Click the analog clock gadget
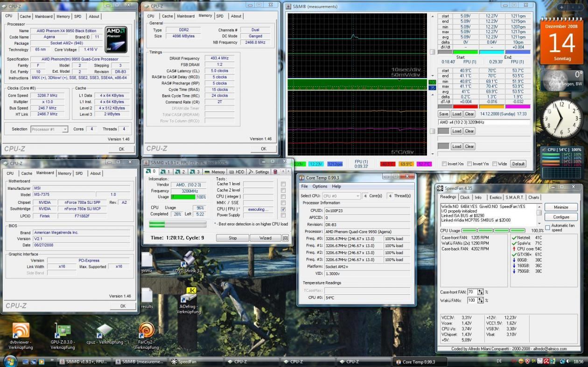This screenshot has height=367, width=588. coord(562,118)
